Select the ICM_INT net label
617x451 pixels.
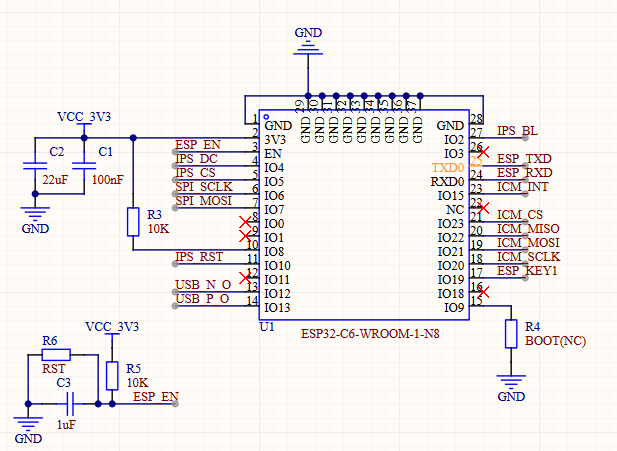523,187
